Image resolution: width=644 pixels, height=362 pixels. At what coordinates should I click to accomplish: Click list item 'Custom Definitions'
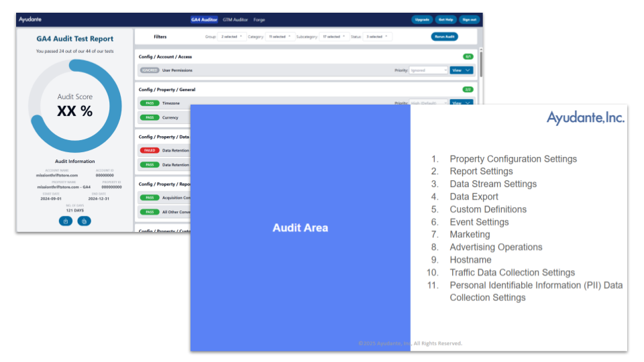tap(488, 209)
